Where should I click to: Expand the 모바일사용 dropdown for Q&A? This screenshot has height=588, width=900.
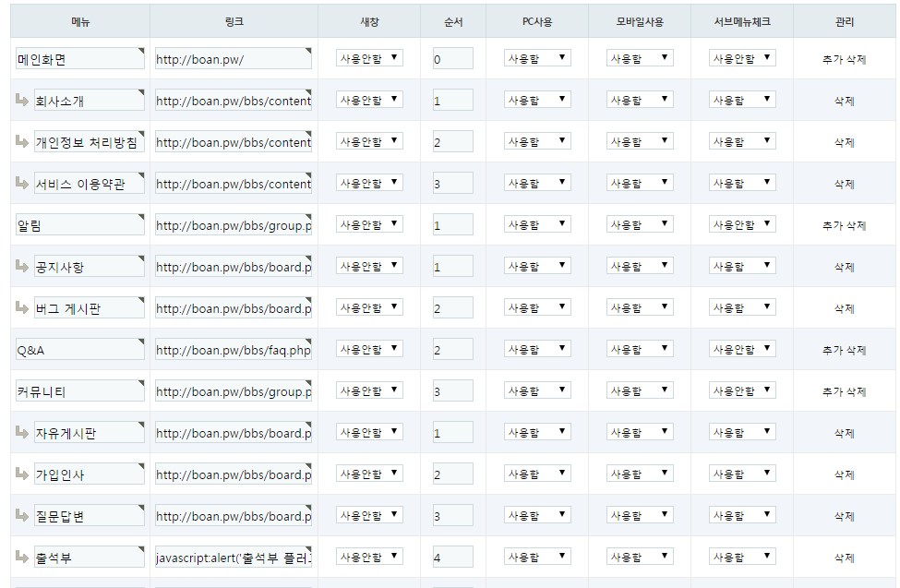click(640, 349)
